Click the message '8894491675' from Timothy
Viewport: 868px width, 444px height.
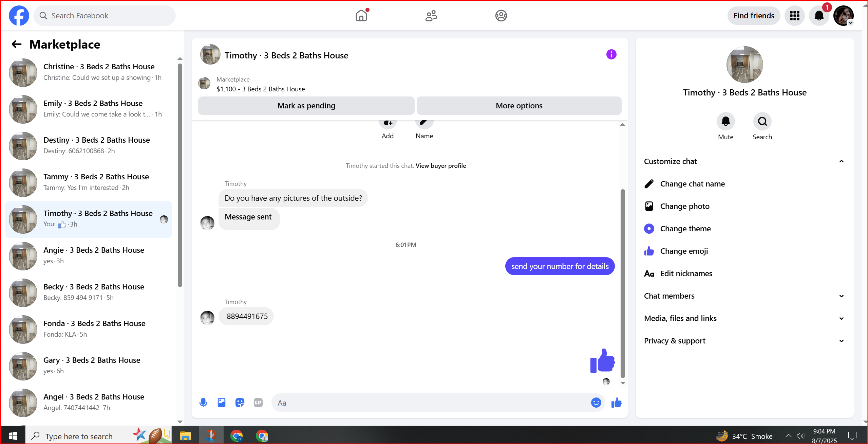pos(246,316)
